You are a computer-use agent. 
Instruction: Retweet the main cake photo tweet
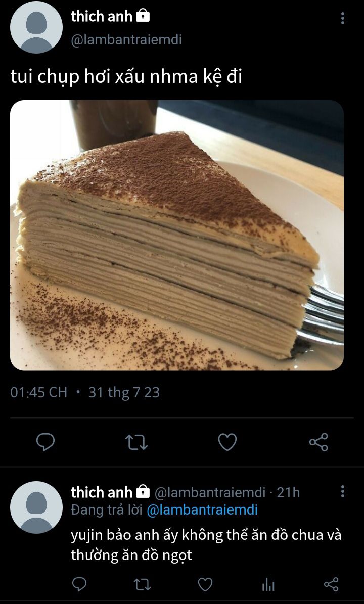coord(136,442)
